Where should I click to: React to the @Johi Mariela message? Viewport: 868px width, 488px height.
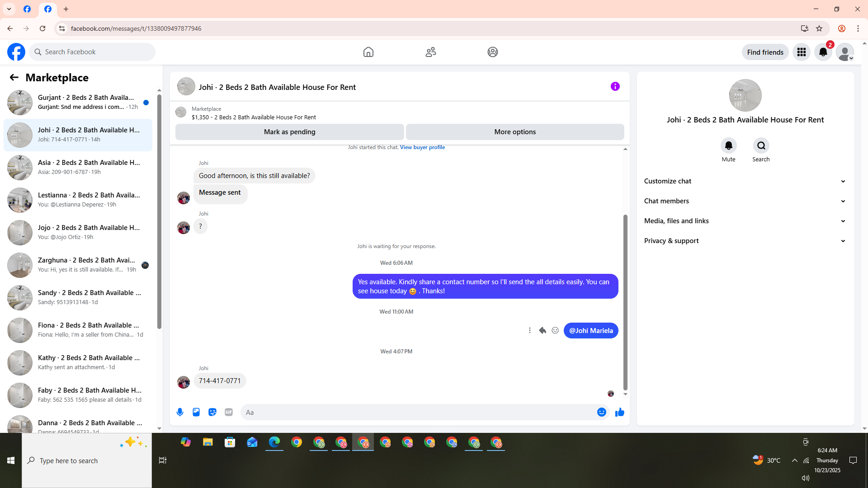(555, 331)
